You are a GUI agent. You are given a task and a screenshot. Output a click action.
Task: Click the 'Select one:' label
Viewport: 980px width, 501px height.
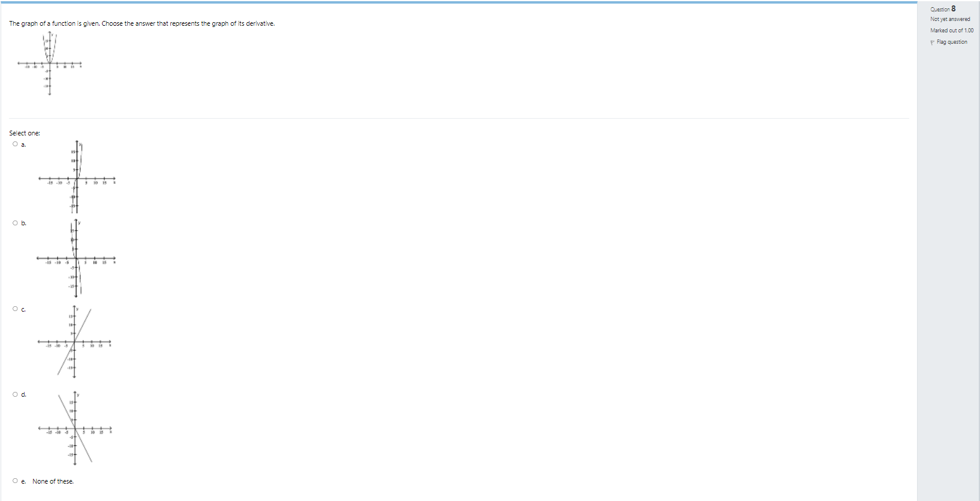pos(25,133)
